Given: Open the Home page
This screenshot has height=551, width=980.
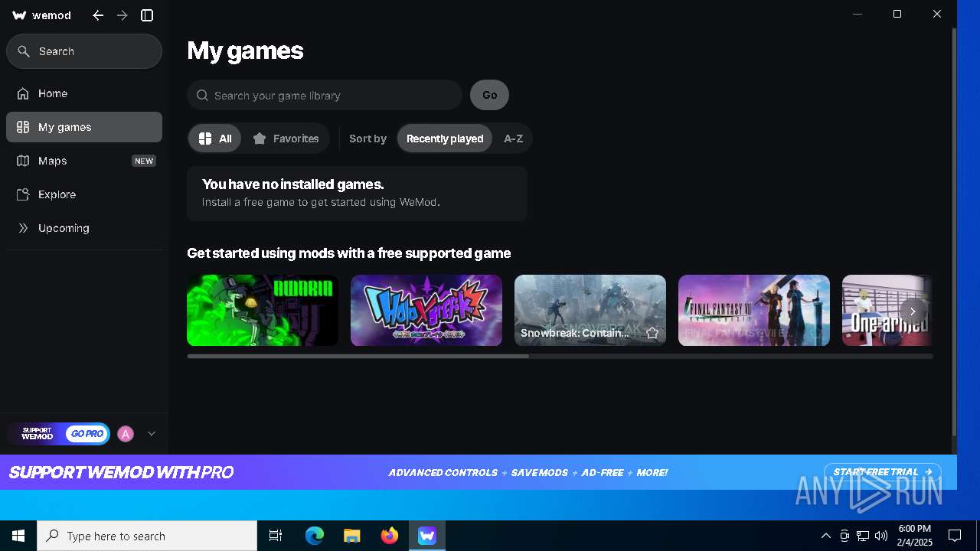Looking at the screenshot, I should click(x=84, y=93).
